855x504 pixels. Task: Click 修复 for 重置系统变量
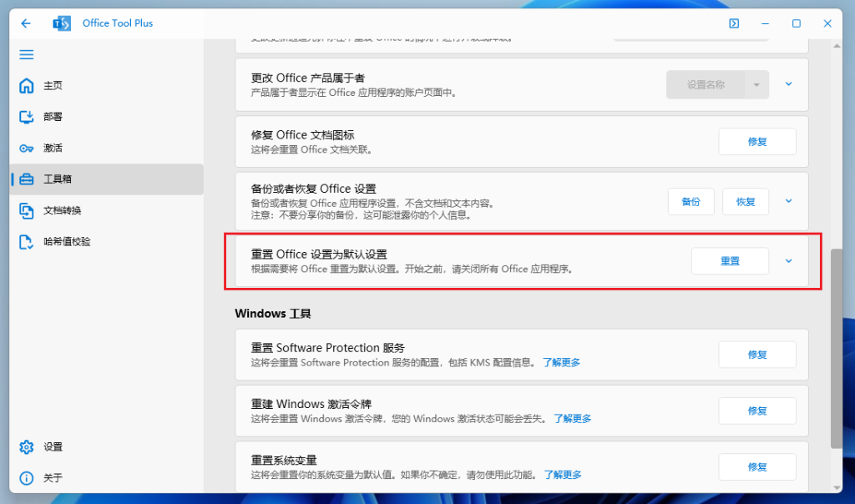tap(756, 467)
